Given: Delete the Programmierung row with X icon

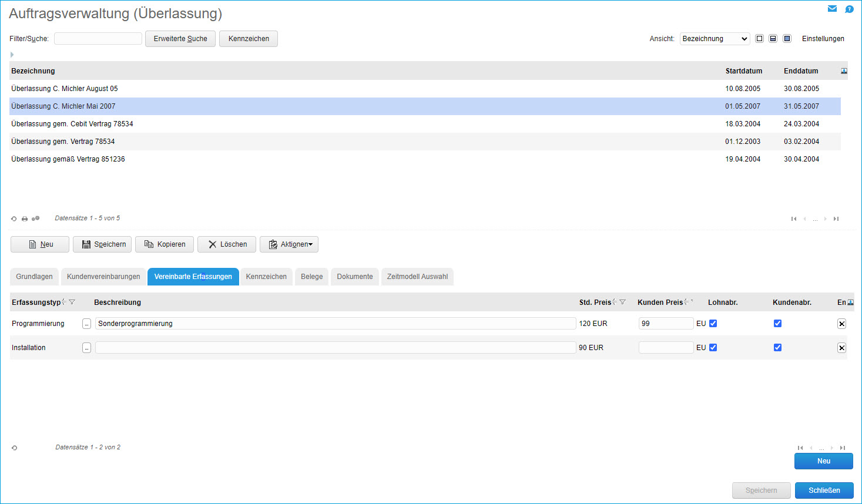Looking at the screenshot, I should point(841,324).
